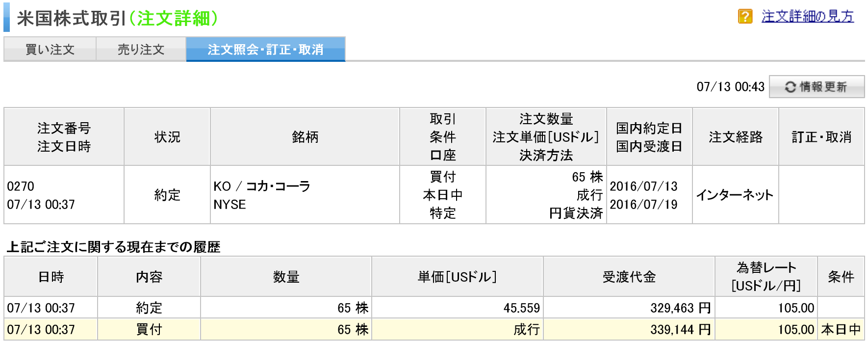Select the 注文照会・訂正・取消 tab
The image size is (868, 343).
coord(266,49)
